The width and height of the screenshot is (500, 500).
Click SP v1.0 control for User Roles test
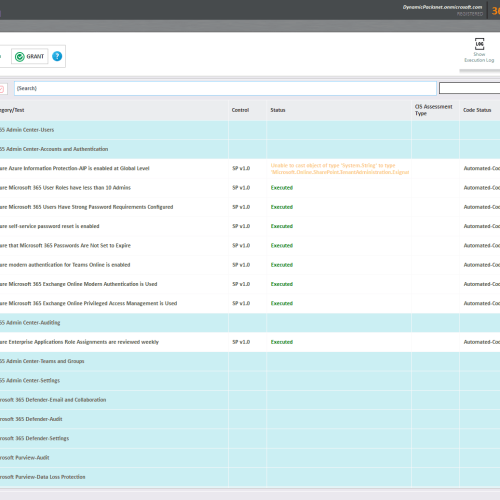pyautogui.click(x=241, y=188)
